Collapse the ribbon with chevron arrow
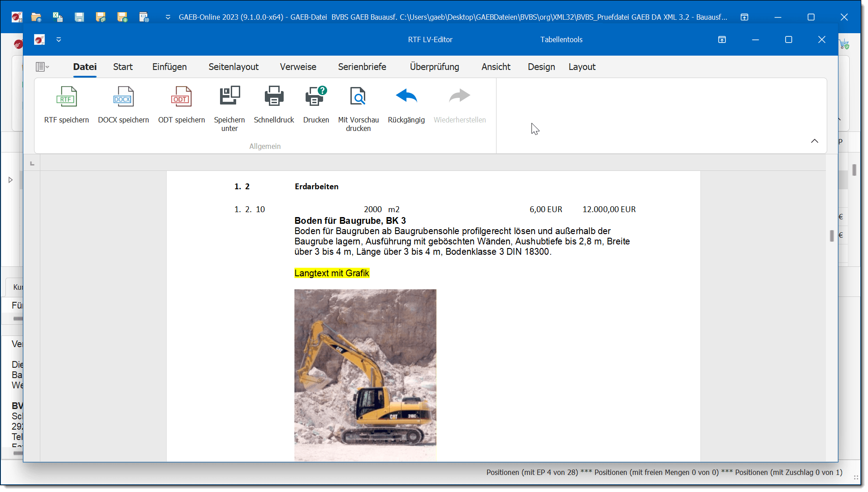 tap(814, 141)
